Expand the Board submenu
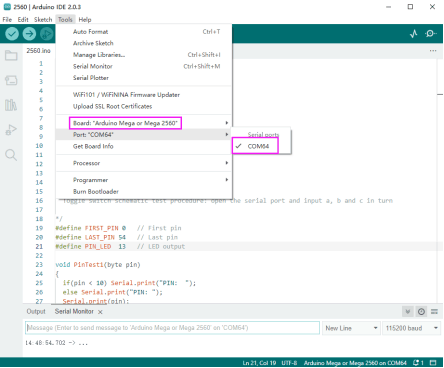The image size is (444, 368). (x=144, y=123)
